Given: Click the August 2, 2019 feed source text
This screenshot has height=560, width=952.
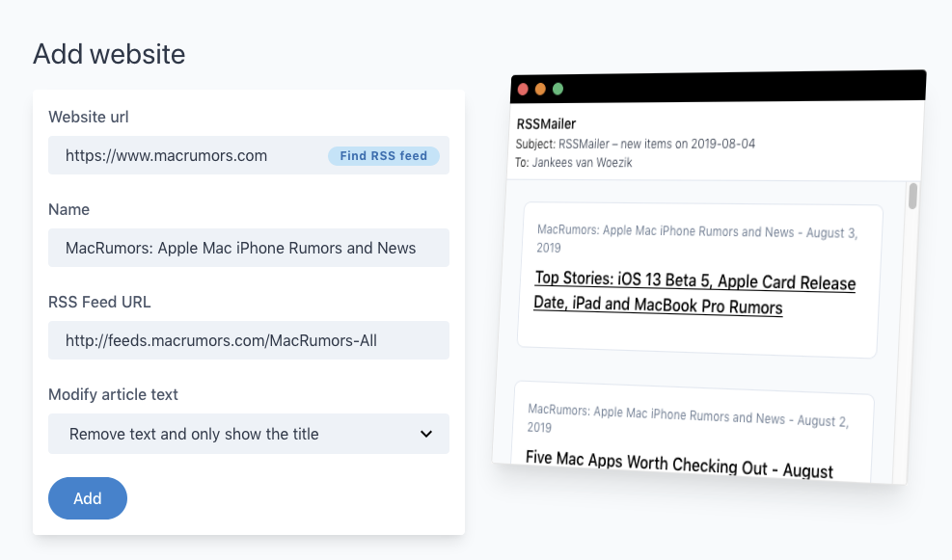Looking at the screenshot, I should coord(688,418).
